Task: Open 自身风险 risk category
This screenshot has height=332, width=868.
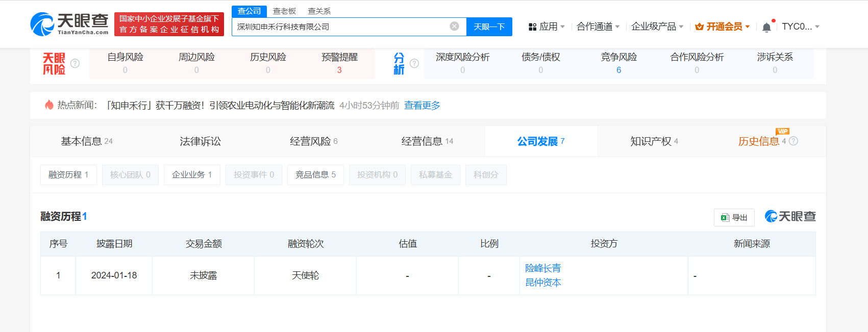Action: pyautogui.click(x=125, y=63)
